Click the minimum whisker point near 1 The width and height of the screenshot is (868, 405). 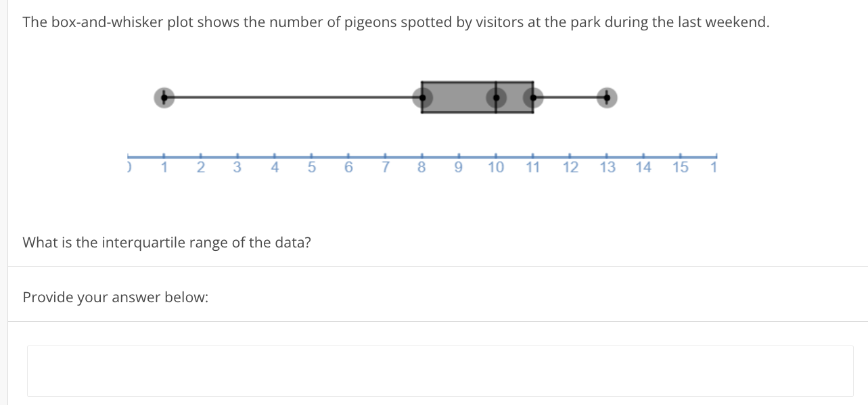pyautogui.click(x=163, y=97)
